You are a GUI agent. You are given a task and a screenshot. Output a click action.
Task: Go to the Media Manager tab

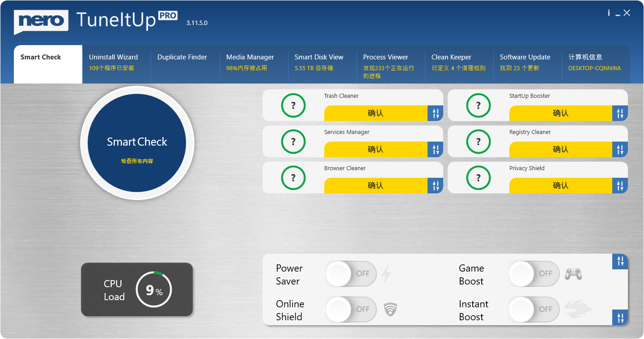pos(254,64)
